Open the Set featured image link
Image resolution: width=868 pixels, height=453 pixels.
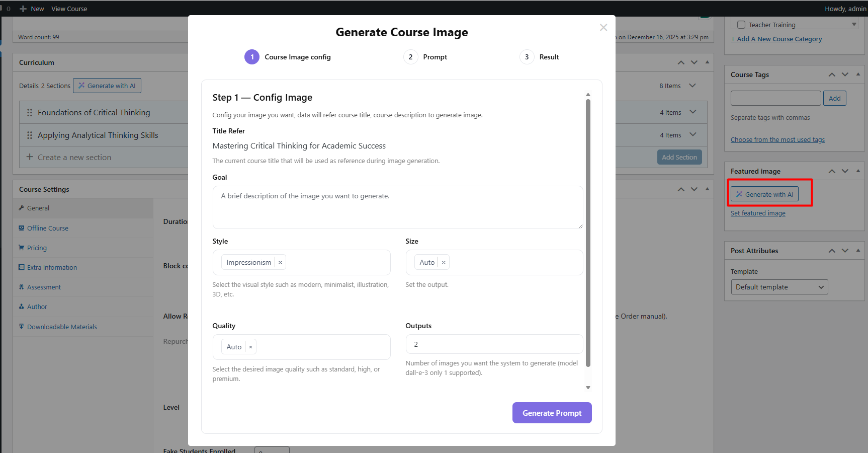click(x=758, y=213)
